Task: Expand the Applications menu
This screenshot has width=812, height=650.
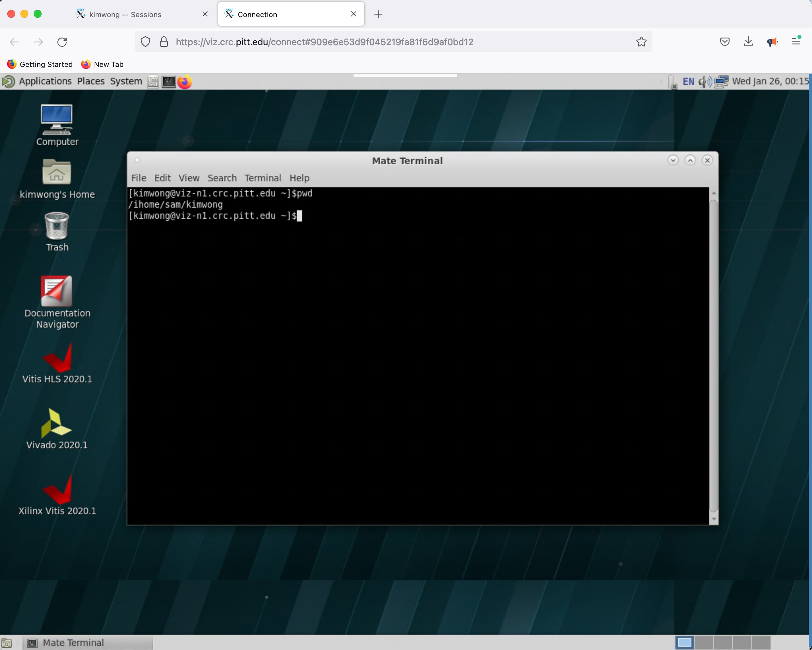Action: coord(45,81)
